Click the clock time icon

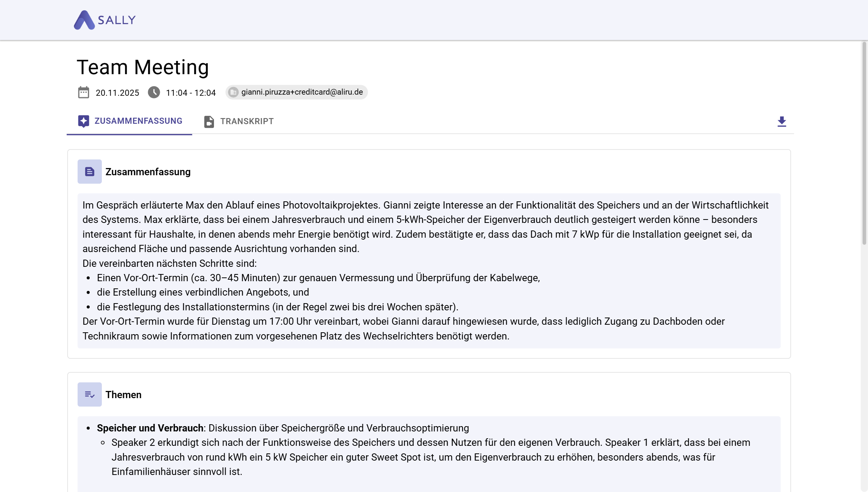coord(154,92)
